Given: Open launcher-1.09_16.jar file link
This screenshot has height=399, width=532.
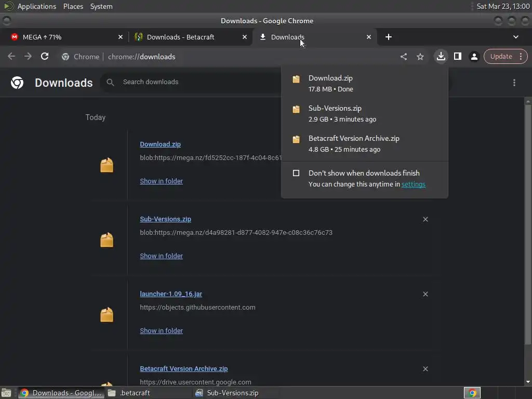Looking at the screenshot, I should pyautogui.click(x=170, y=294).
